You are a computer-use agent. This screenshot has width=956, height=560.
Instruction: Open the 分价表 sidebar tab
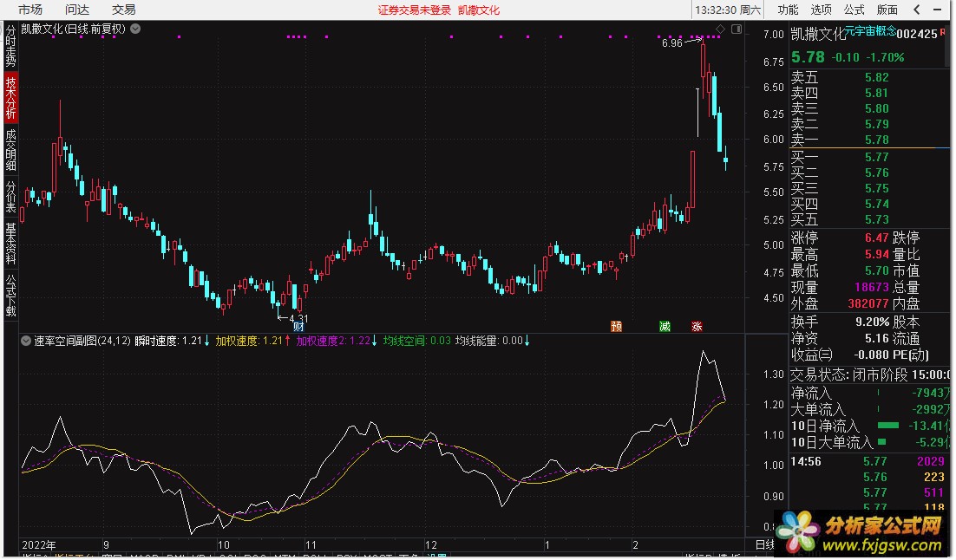pyautogui.click(x=11, y=197)
